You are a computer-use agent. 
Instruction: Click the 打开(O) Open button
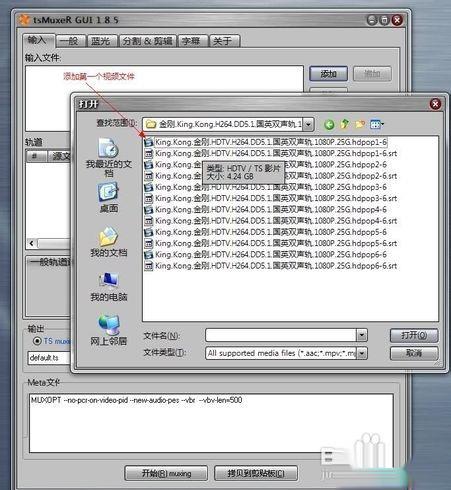pos(414,335)
